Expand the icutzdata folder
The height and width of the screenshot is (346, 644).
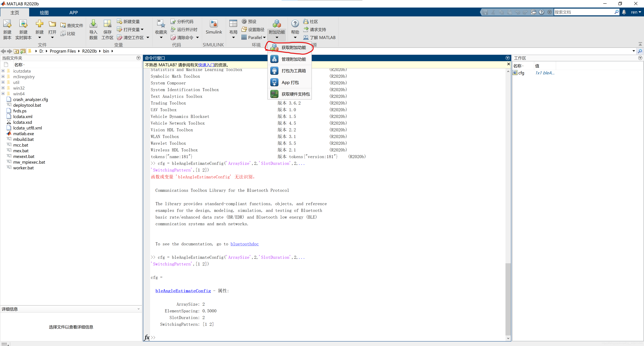pyautogui.click(x=3, y=71)
